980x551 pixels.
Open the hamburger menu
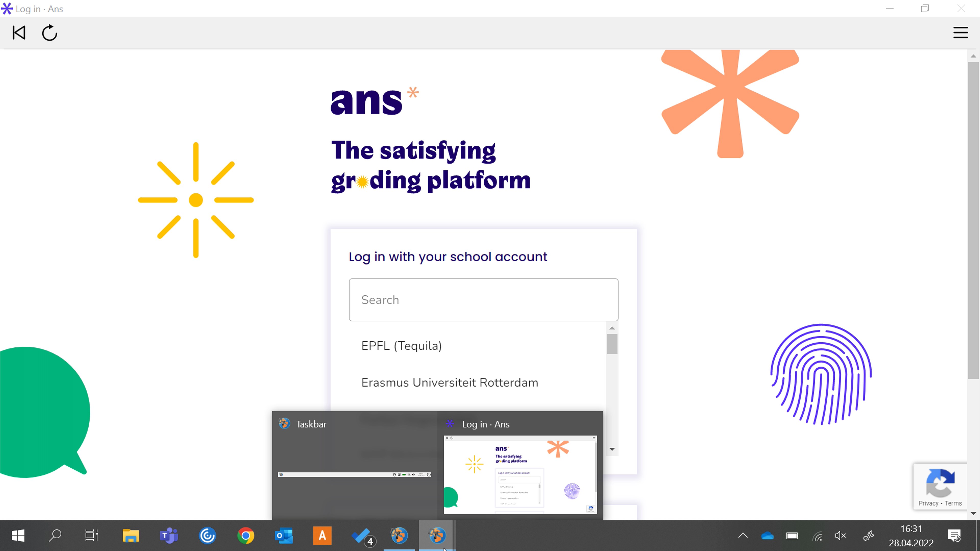pyautogui.click(x=960, y=33)
